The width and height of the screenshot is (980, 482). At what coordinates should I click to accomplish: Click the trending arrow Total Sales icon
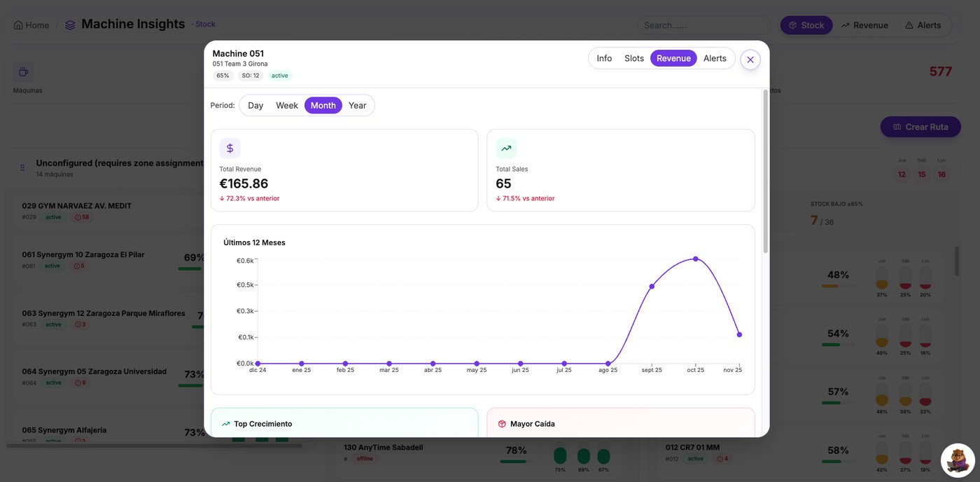click(505, 149)
